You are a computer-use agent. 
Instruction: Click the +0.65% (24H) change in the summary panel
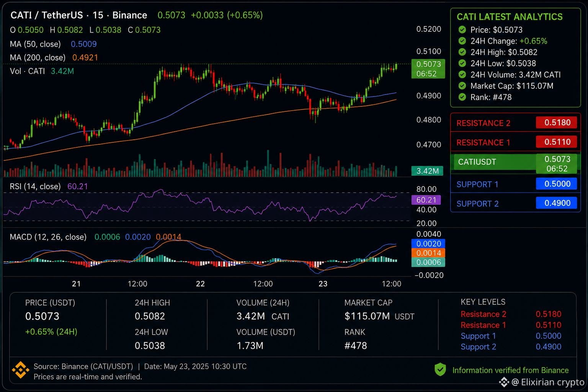(51, 332)
